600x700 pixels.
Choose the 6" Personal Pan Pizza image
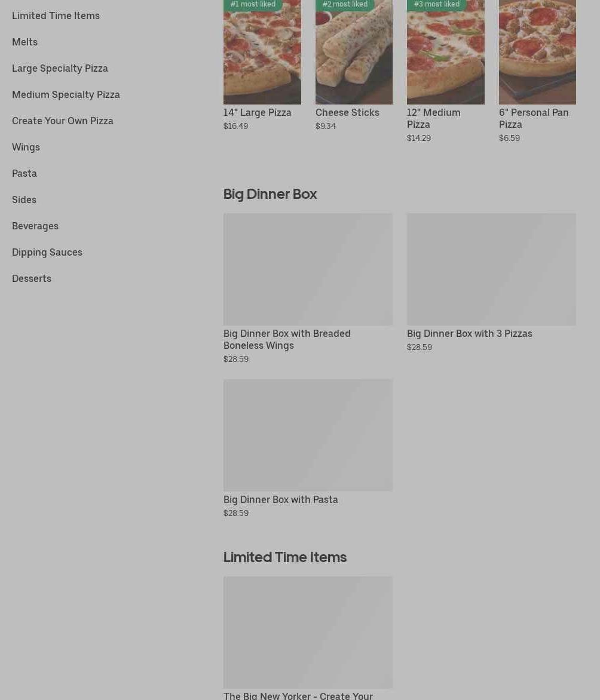pos(537,52)
